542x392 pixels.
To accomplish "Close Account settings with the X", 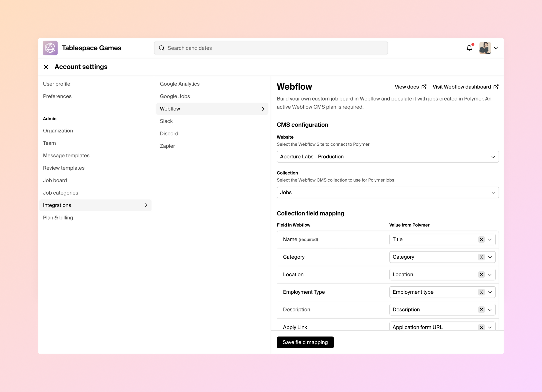I will 46,67.
